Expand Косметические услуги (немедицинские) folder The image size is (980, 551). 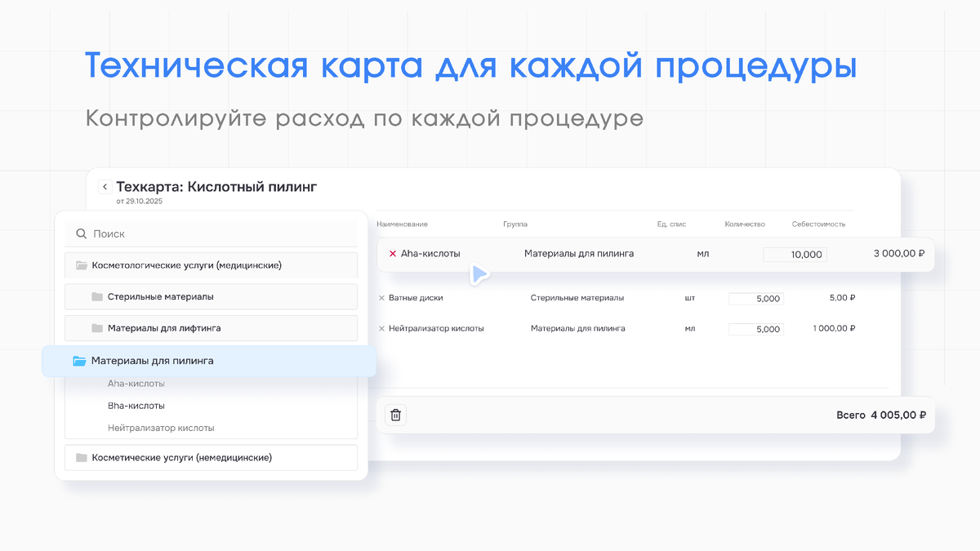click(x=212, y=458)
